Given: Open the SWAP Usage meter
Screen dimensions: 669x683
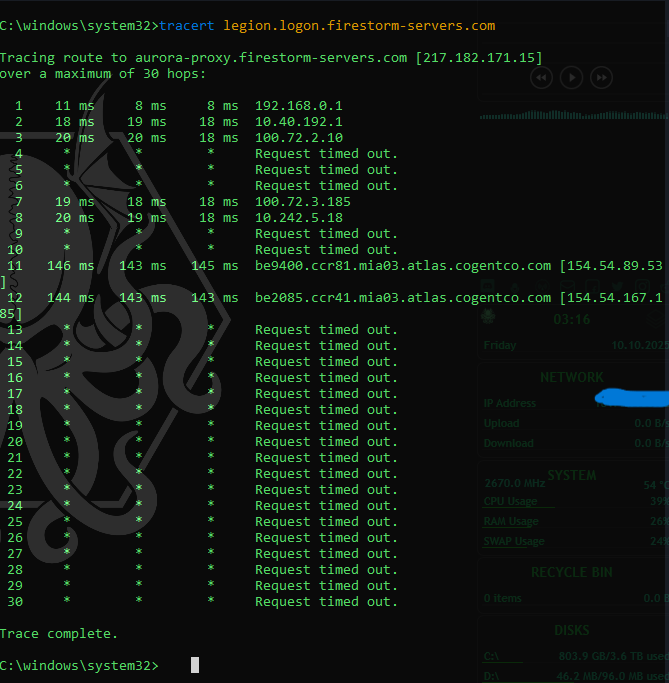Looking at the screenshot, I should click(x=514, y=541).
